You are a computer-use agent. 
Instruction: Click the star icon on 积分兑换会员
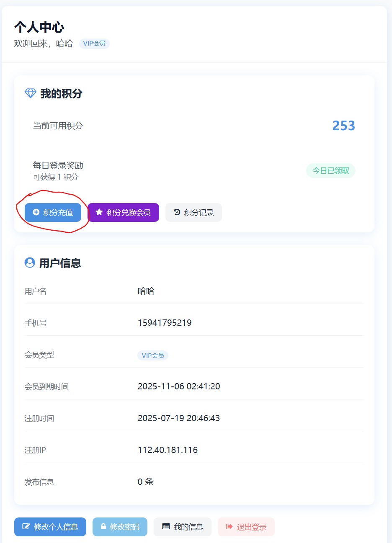click(x=99, y=212)
